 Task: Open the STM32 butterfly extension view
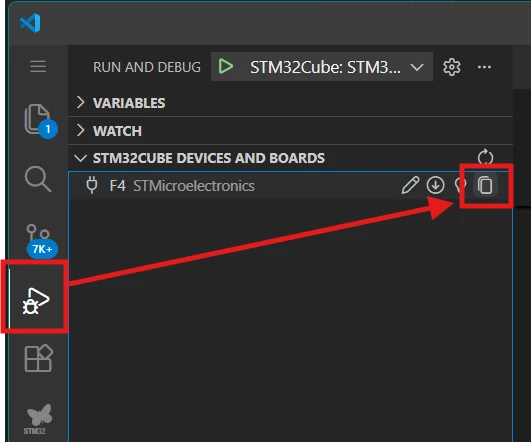39,419
